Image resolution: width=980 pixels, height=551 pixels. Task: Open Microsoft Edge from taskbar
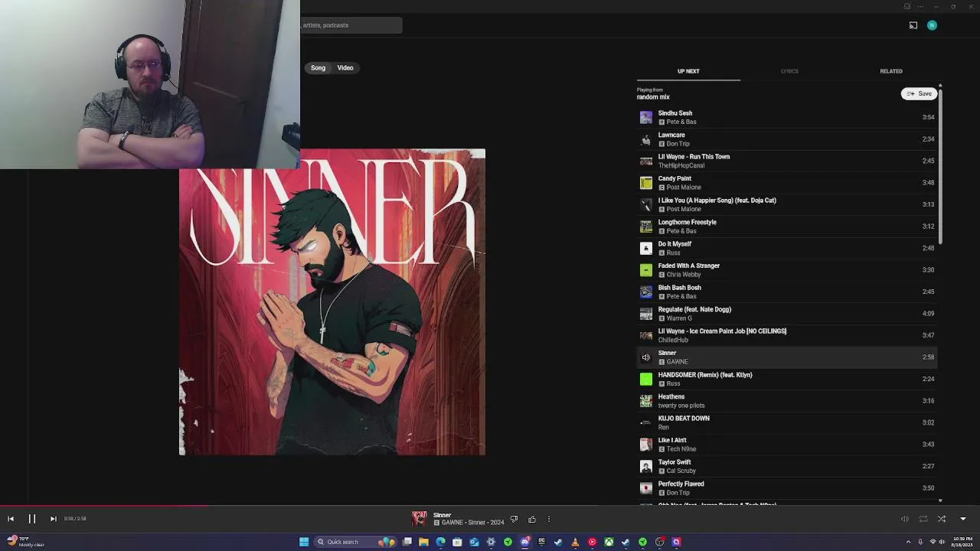440,542
